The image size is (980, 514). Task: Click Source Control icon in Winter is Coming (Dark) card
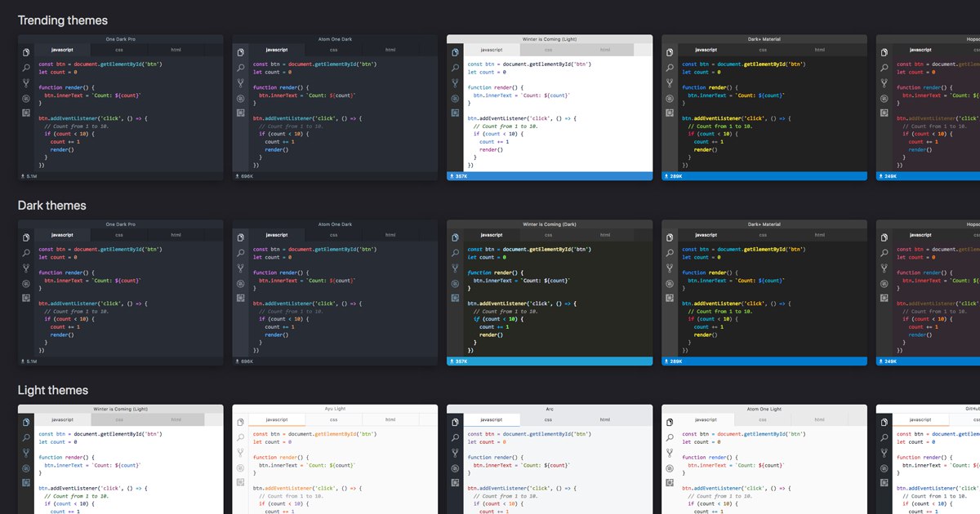455,268
